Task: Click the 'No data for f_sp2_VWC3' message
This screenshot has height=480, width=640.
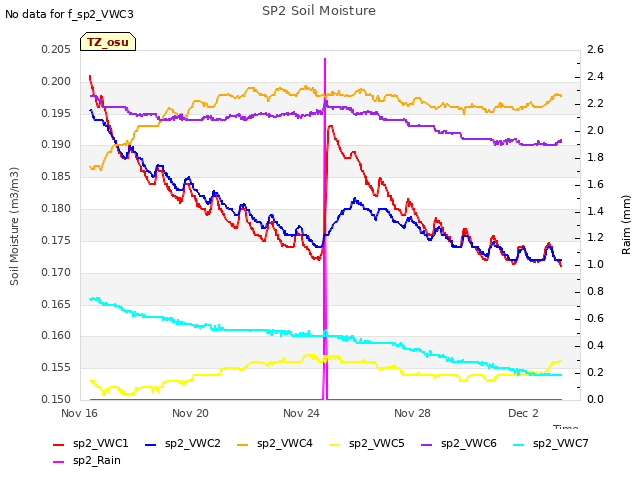Action: (x=69, y=14)
